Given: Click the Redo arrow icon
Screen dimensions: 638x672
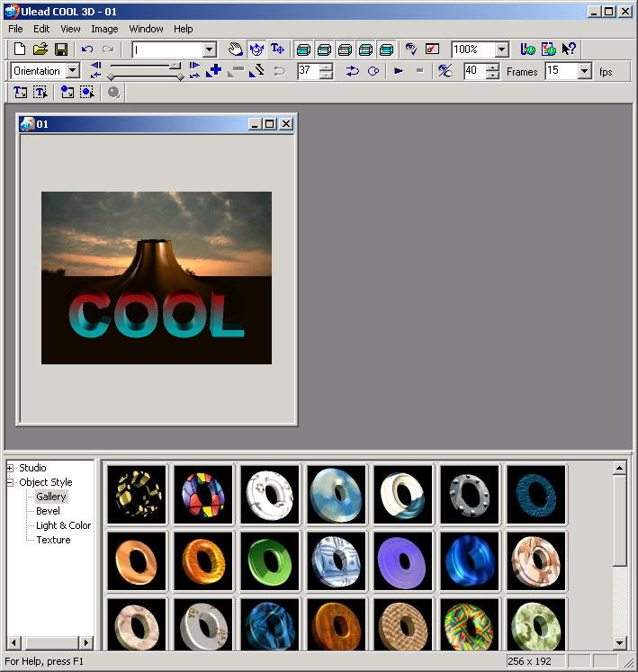Looking at the screenshot, I should (x=108, y=49).
